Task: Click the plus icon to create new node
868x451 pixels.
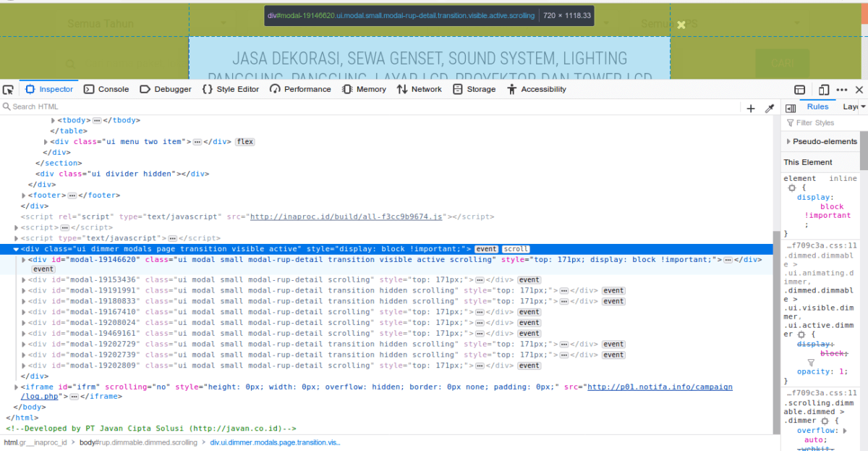Action: coord(750,107)
